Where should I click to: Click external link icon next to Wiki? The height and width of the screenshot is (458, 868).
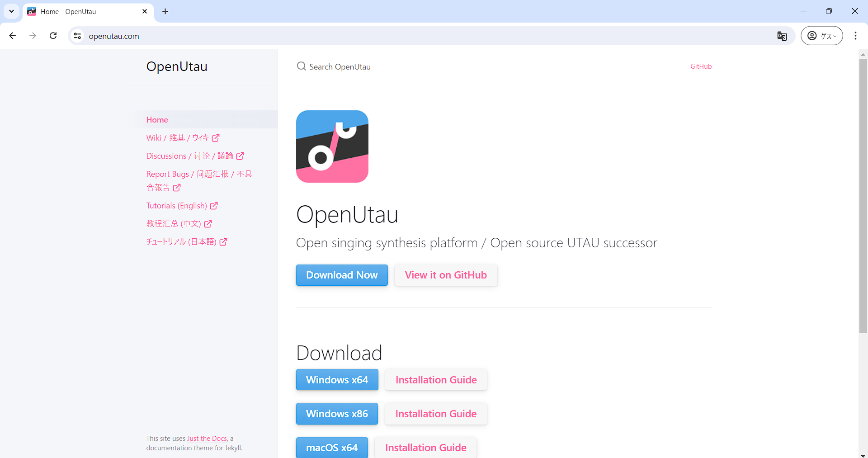(x=216, y=138)
